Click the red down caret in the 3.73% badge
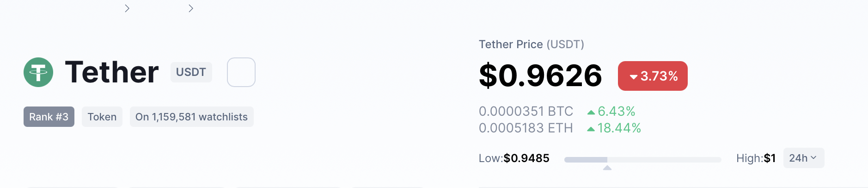The width and height of the screenshot is (868, 188). pos(633,77)
